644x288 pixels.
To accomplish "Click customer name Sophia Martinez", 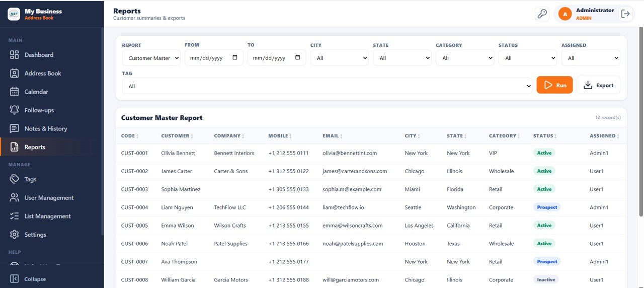I will click(x=181, y=189).
